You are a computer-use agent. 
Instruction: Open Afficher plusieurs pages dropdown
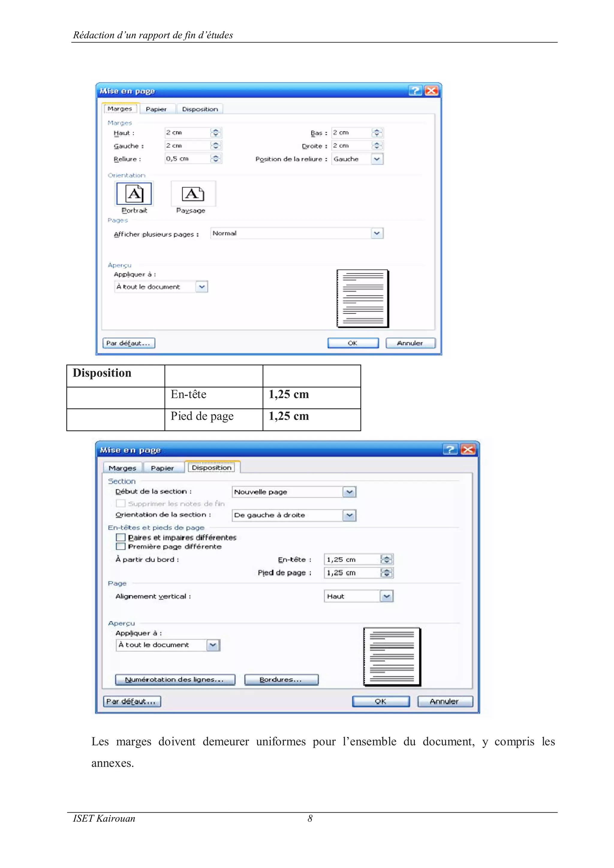[377, 233]
